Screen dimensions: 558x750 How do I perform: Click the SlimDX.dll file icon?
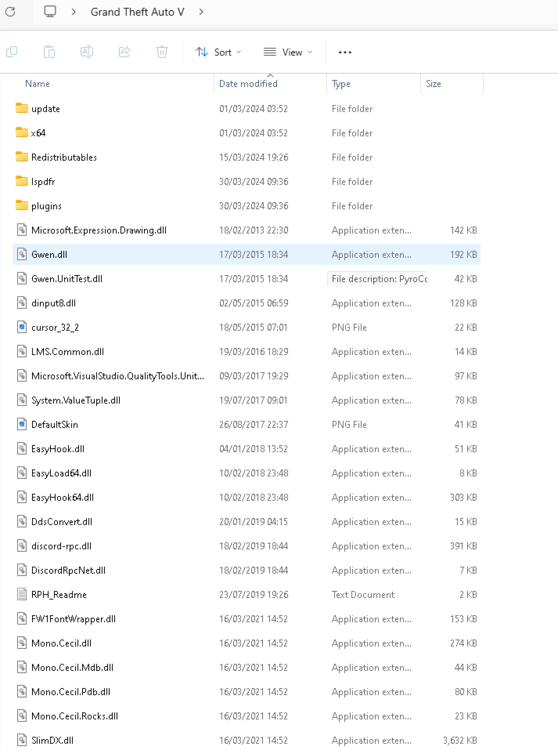(22, 740)
